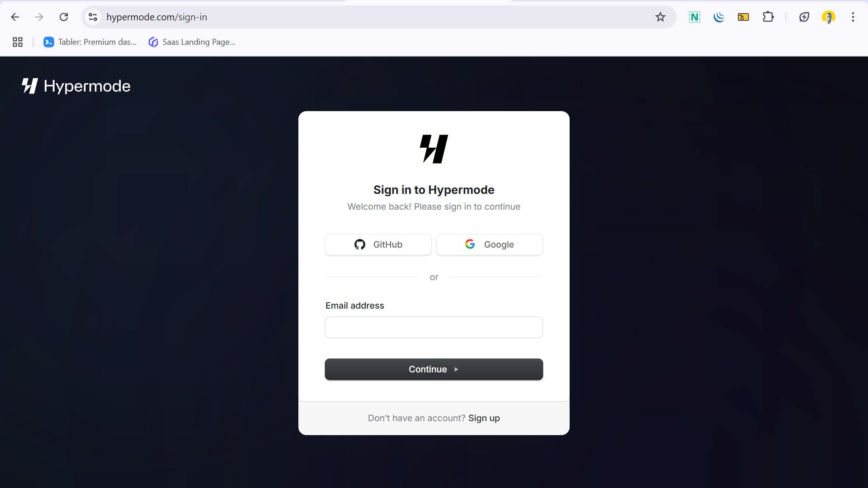Click the GitHub octocat icon
868x488 pixels.
pos(359,244)
